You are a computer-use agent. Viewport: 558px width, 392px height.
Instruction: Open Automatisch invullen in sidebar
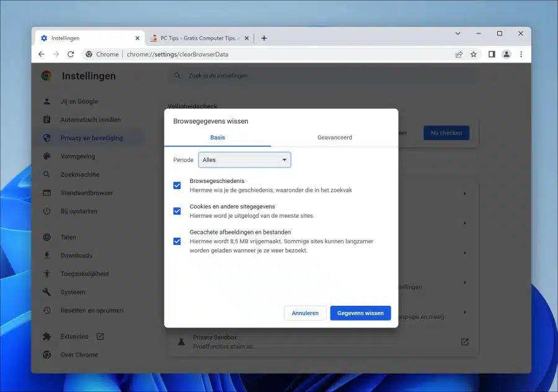pyautogui.click(x=91, y=120)
